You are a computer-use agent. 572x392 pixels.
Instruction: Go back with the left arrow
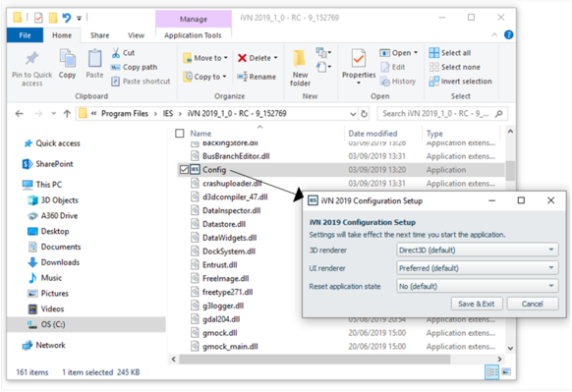pos(19,114)
